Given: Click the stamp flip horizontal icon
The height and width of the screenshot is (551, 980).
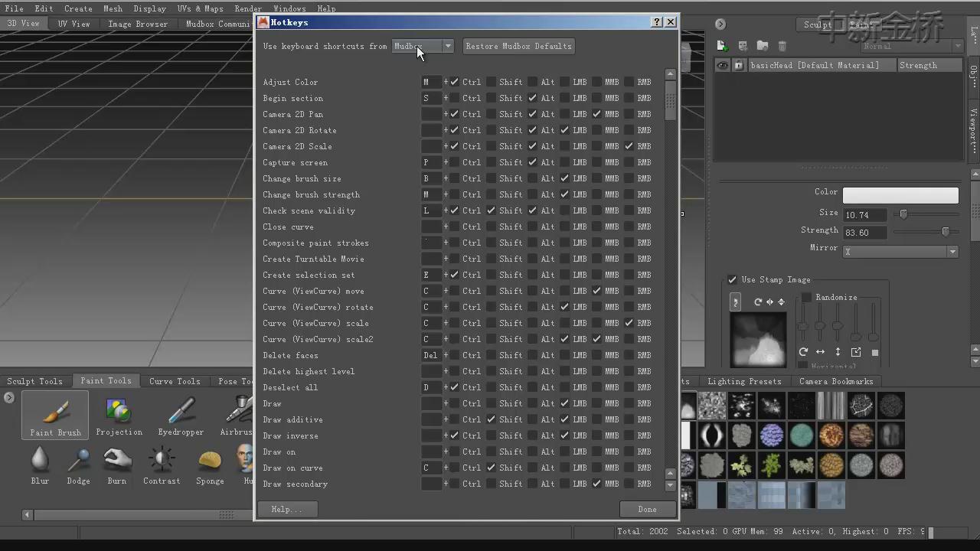Looking at the screenshot, I should click(x=769, y=302).
